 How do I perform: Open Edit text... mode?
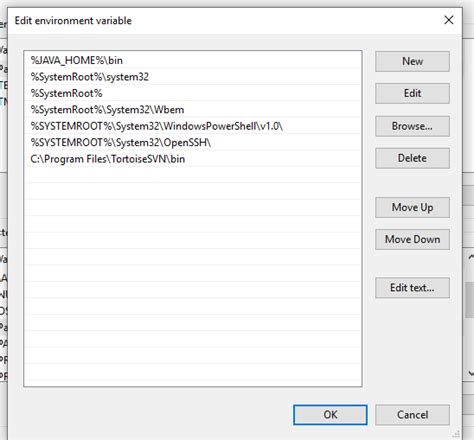[412, 288]
